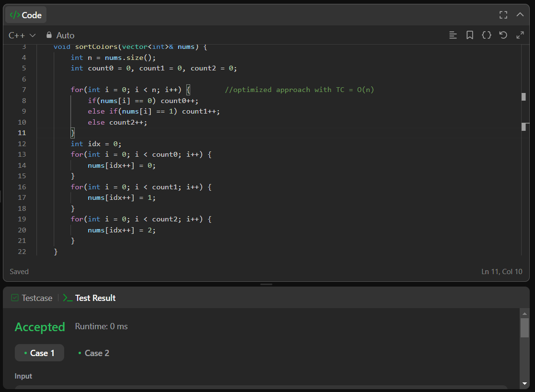The width and height of the screenshot is (535, 392).
Task: Select the Test Result tab
Action: tap(90, 298)
